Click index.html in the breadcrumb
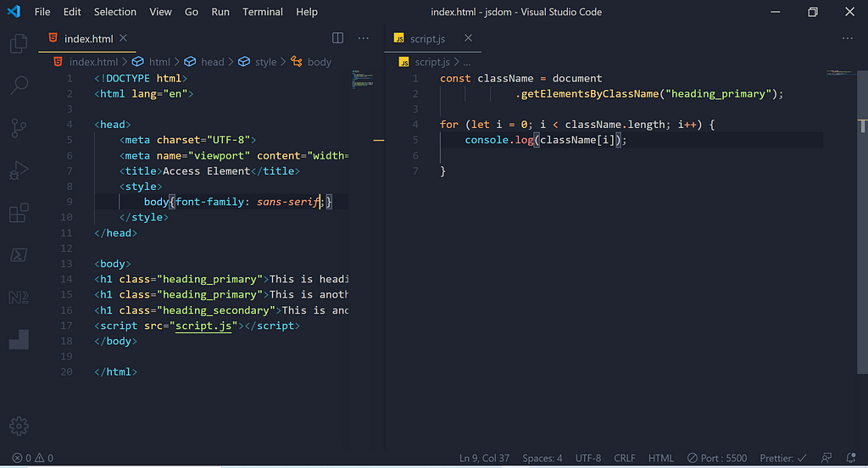 (93, 62)
